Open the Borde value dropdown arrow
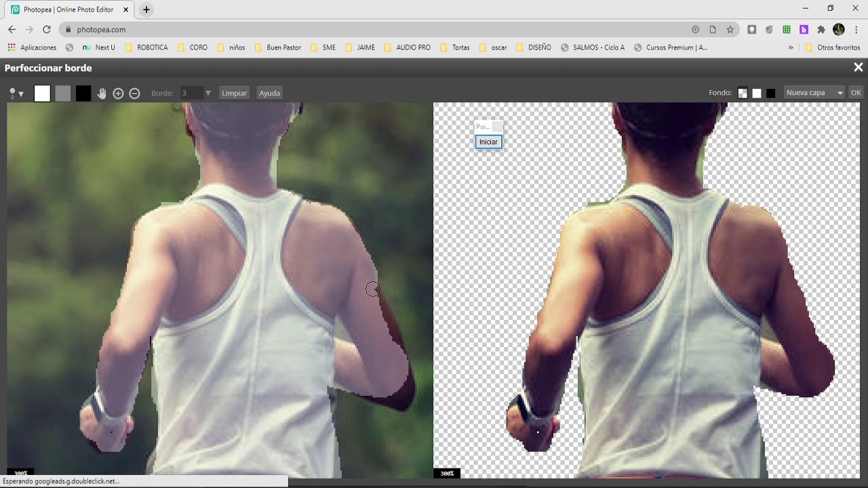The height and width of the screenshot is (488, 868). pyautogui.click(x=208, y=94)
